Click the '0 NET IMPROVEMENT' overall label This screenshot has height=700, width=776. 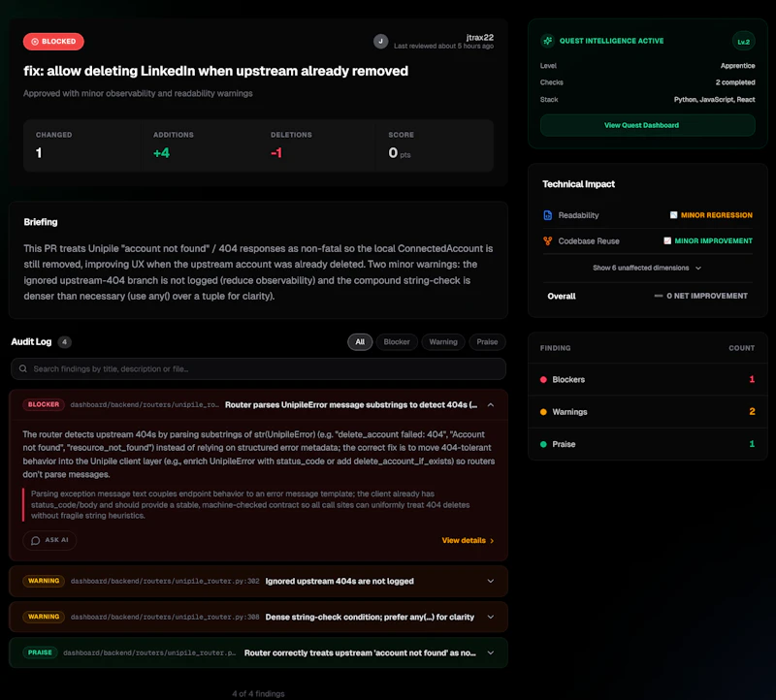coord(707,296)
